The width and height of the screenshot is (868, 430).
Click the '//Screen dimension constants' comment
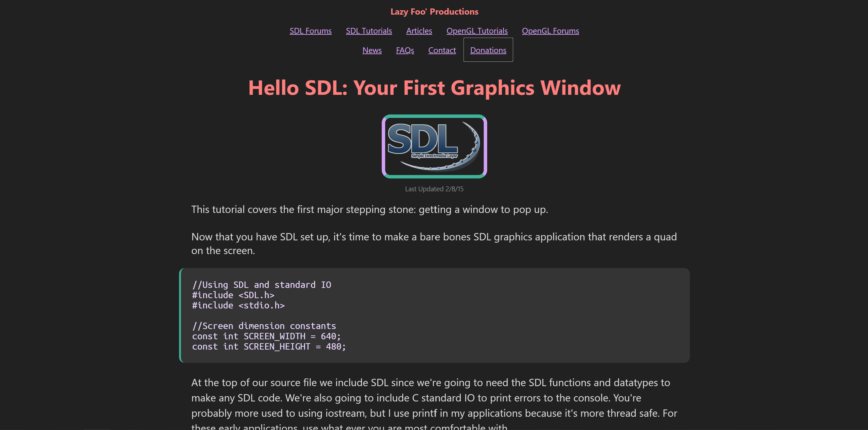pyautogui.click(x=264, y=326)
